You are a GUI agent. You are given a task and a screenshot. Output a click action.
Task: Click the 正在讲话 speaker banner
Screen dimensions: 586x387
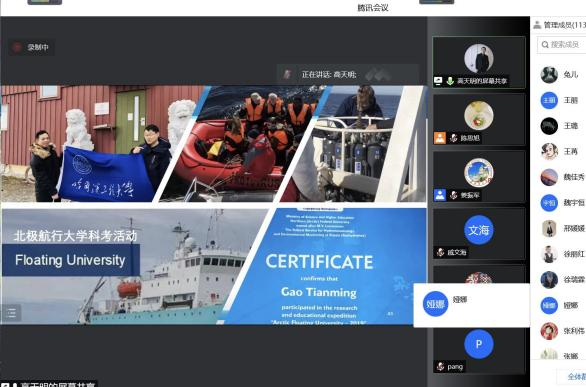348,74
